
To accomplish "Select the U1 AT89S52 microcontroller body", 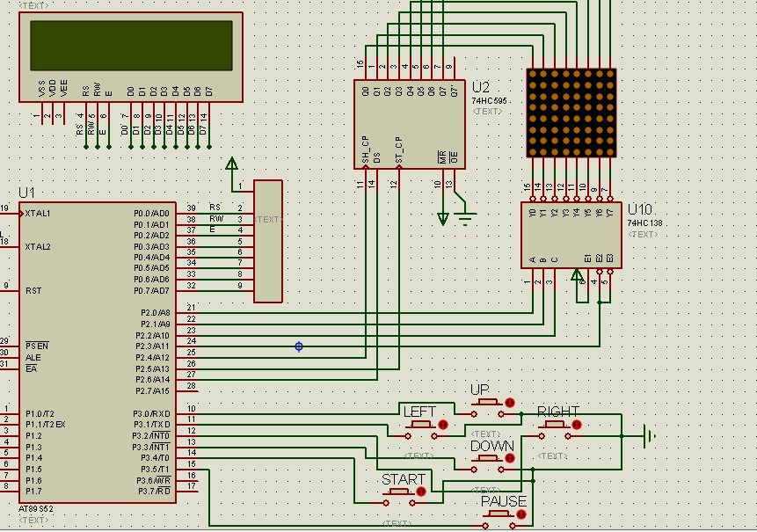I will (98, 353).
